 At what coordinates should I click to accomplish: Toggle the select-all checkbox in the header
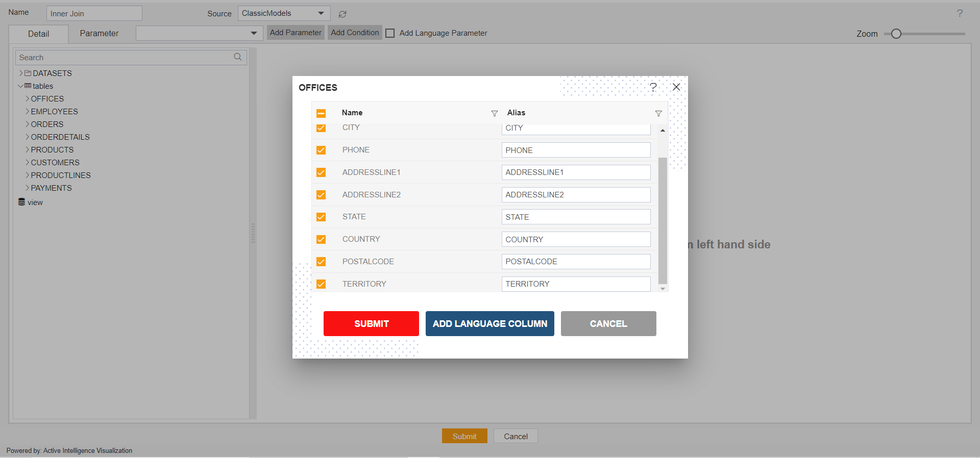pyautogui.click(x=321, y=113)
